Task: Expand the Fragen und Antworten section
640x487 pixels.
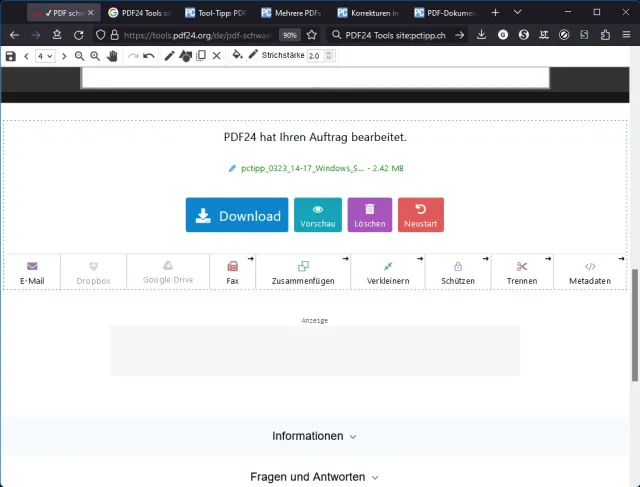Action: pyautogui.click(x=314, y=477)
